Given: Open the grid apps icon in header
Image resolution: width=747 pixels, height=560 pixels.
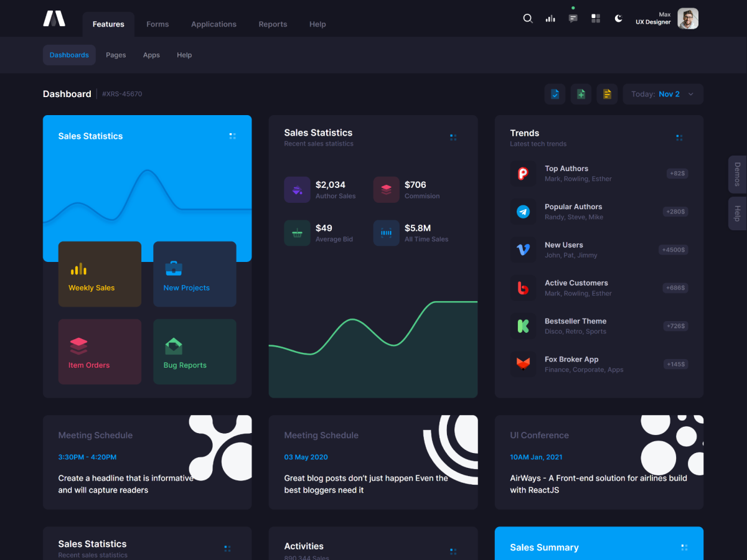Looking at the screenshot, I should [596, 19].
